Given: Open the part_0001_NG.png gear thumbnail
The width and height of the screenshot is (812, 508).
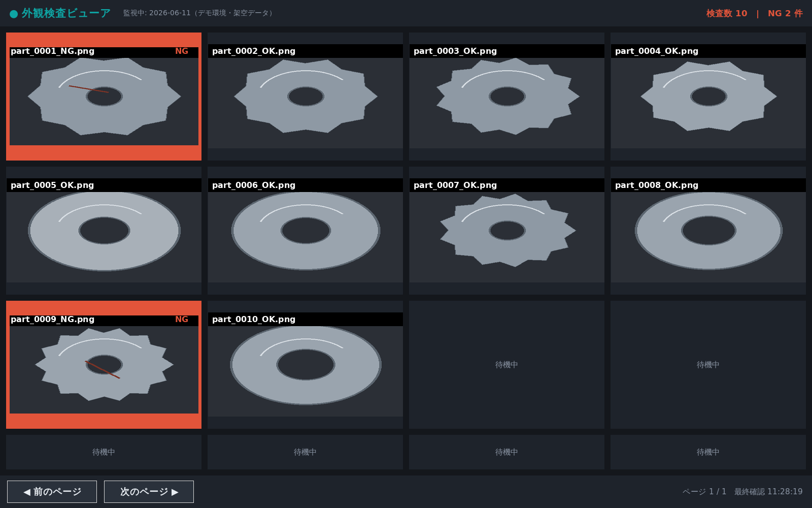Looking at the screenshot, I should click(104, 97).
